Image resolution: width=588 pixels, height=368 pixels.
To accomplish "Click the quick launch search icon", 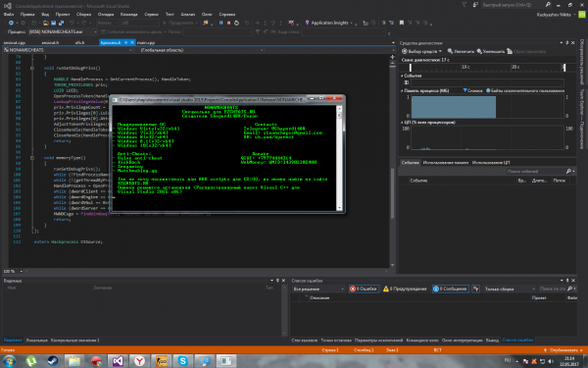I will tap(548, 5).
